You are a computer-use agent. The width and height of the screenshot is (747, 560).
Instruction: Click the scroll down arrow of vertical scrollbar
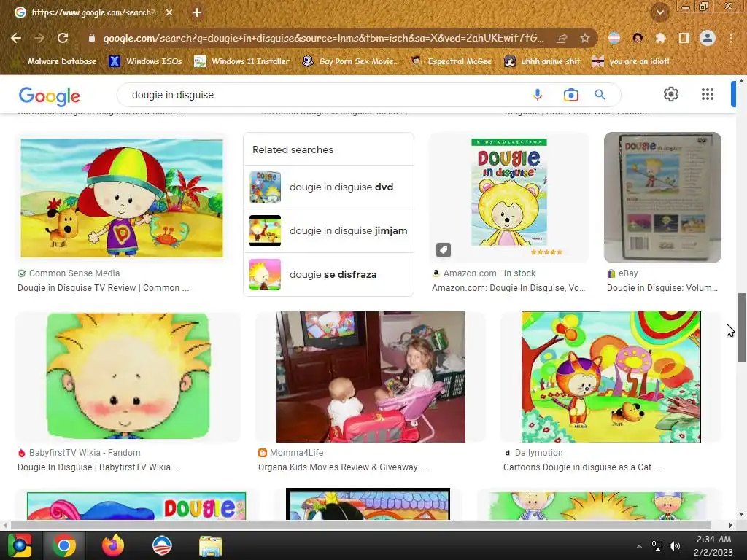741,514
